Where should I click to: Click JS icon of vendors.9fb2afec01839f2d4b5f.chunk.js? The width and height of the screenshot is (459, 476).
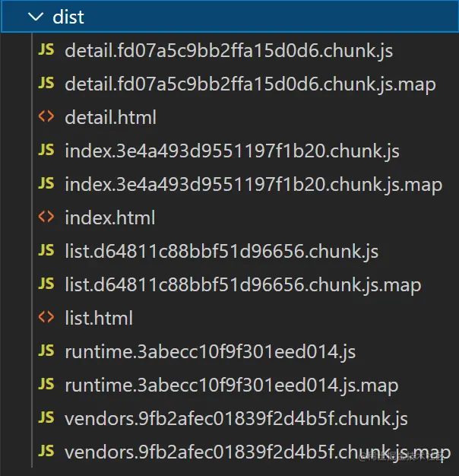pos(46,417)
